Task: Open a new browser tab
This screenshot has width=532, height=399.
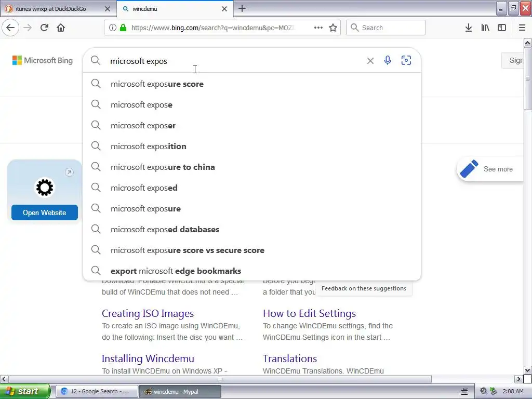Action: (242, 8)
